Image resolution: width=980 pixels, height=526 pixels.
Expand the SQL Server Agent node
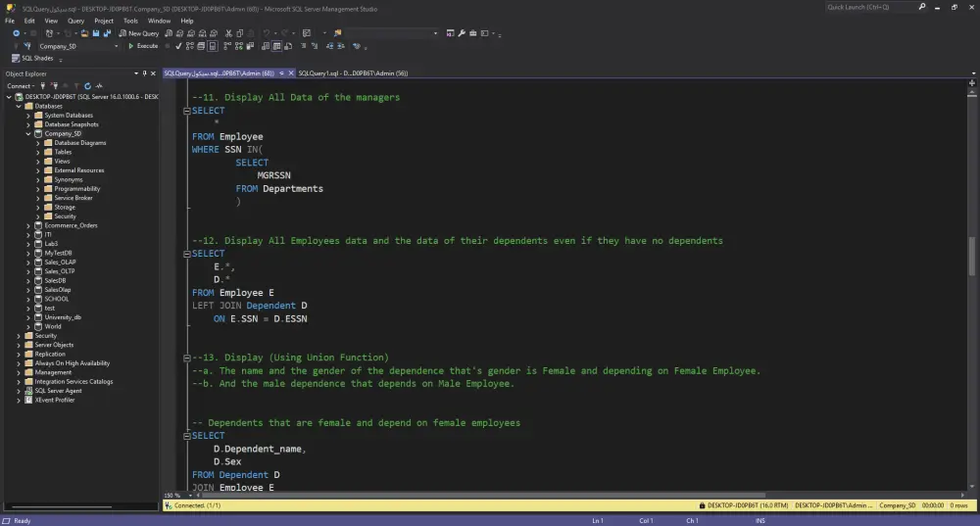(19, 391)
